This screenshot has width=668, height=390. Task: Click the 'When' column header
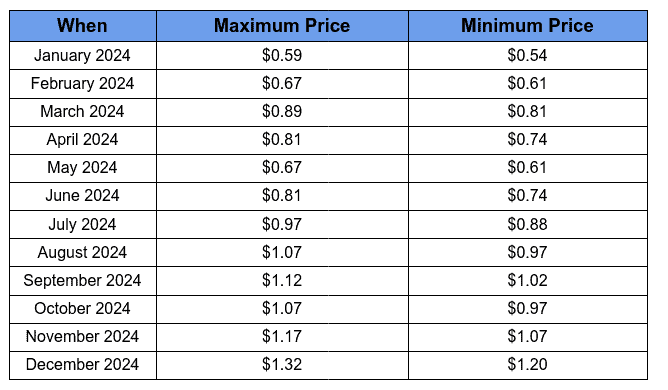(83, 26)
